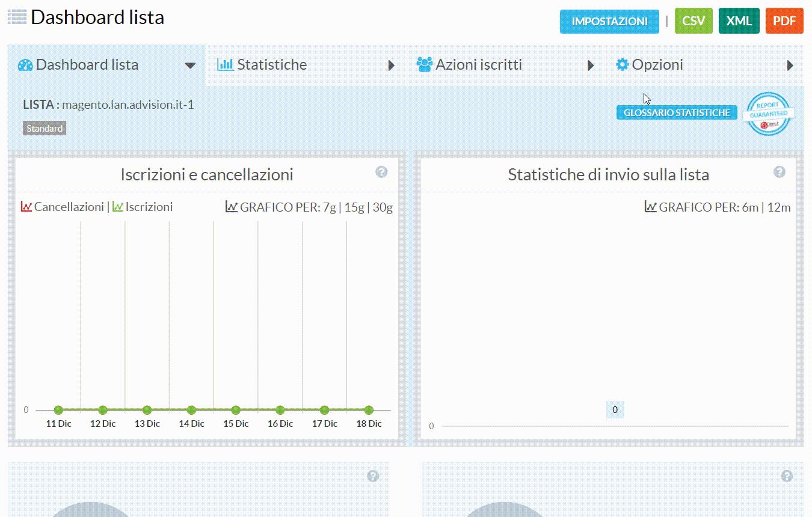Click the Statistiche di invio sulla lista title
The height and width of the screenshot is (517, 812).
tap(608, 175)
